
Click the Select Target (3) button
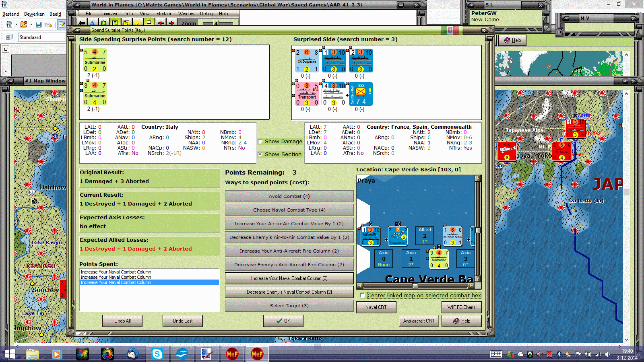click(289, 306)
